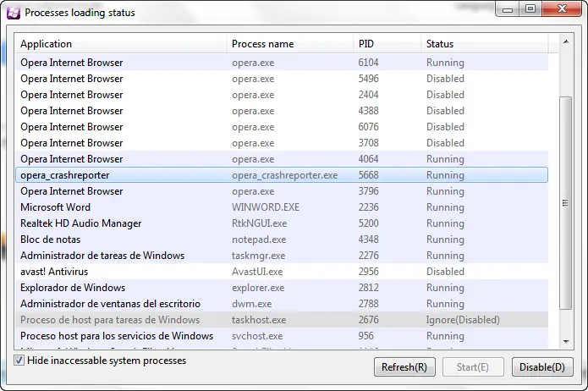The width and height of the screenshot is (588, 391).
Task: Click PID 2812 cell
Action: (x=368, y=288)
